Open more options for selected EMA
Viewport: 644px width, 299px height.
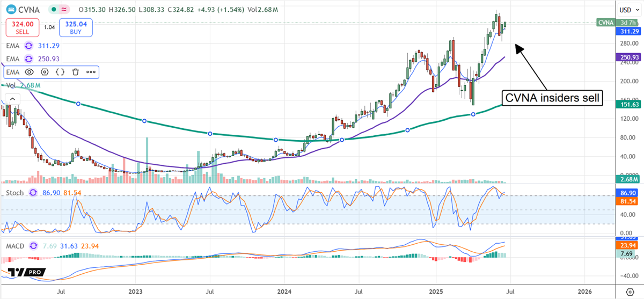91,72
